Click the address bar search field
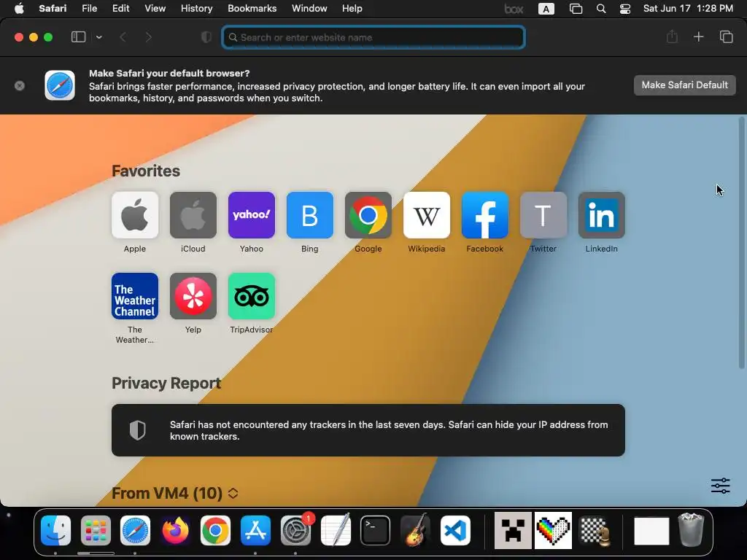Screen dimensions: 747x560 point(373,37)
